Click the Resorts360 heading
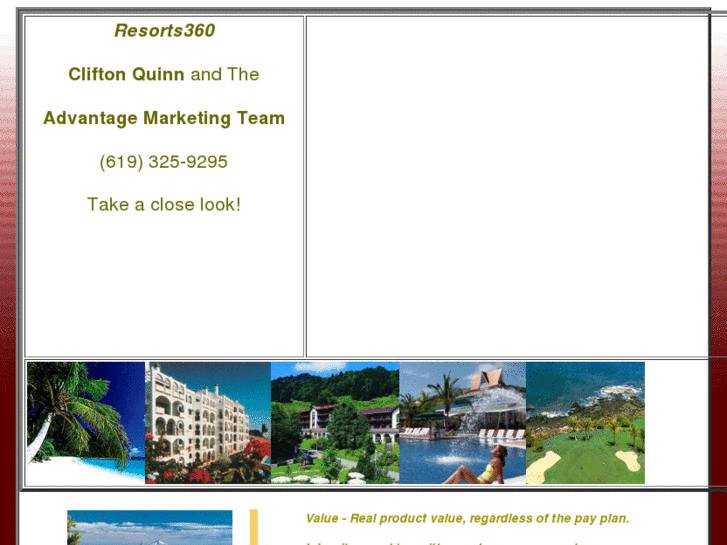The height and width of the screenshot is (545, 727). [x=164, y=31]
